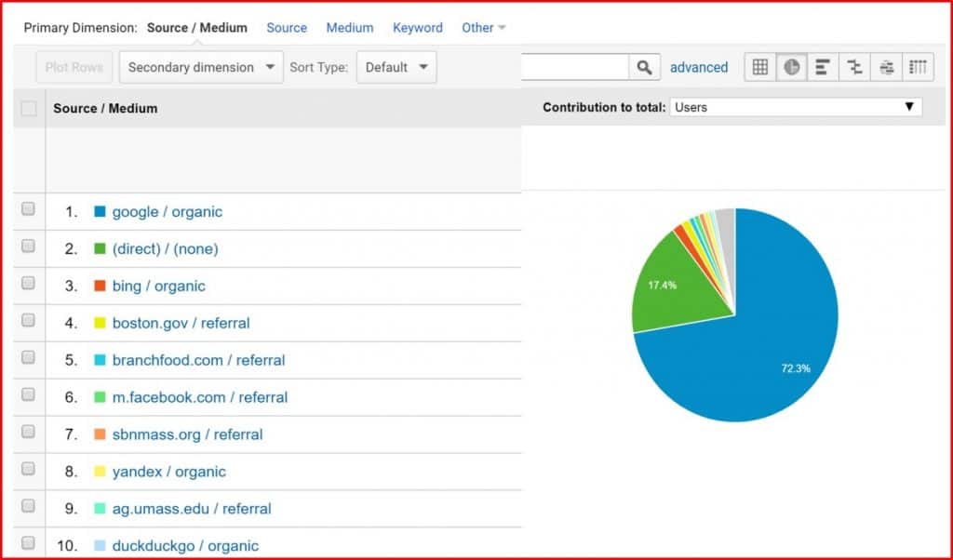Open the Secondary dimension dropdown
This screenshot has height=560, width=953.
[x=200, y=67]
